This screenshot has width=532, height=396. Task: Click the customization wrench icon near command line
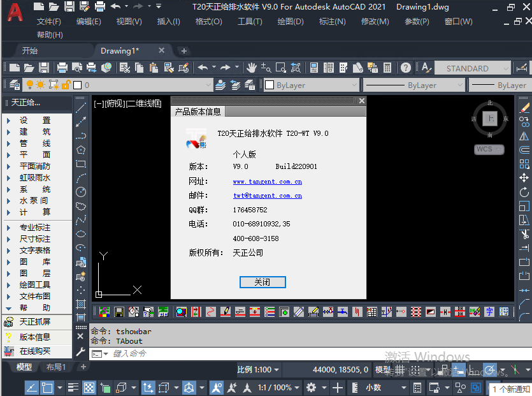pos(81,351)
